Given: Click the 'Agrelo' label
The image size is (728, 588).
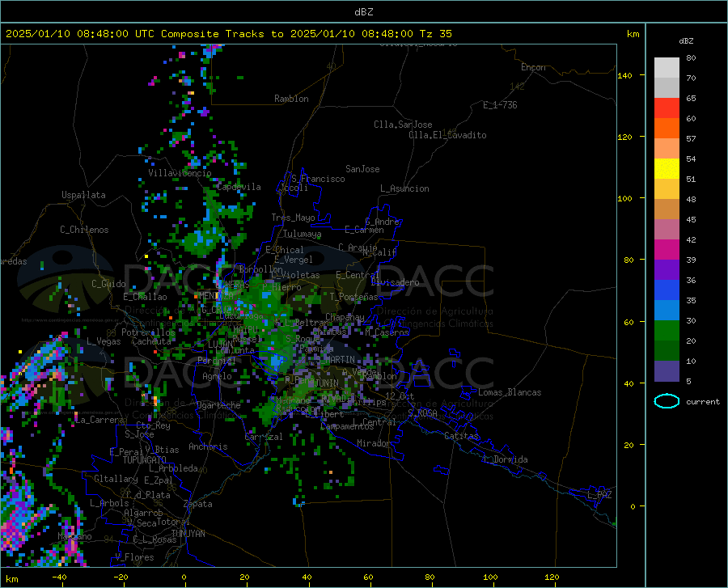Looking at the screenshot, I should tap(217, 376).
